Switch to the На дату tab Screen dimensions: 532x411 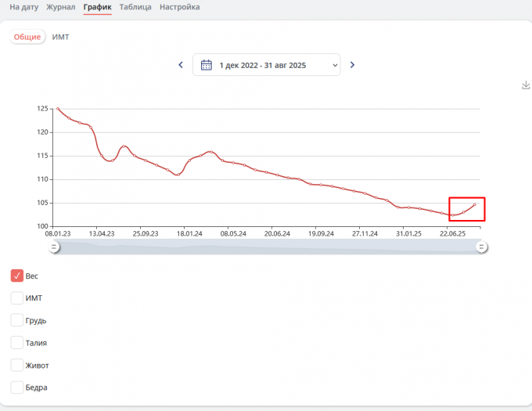point(23,7)
